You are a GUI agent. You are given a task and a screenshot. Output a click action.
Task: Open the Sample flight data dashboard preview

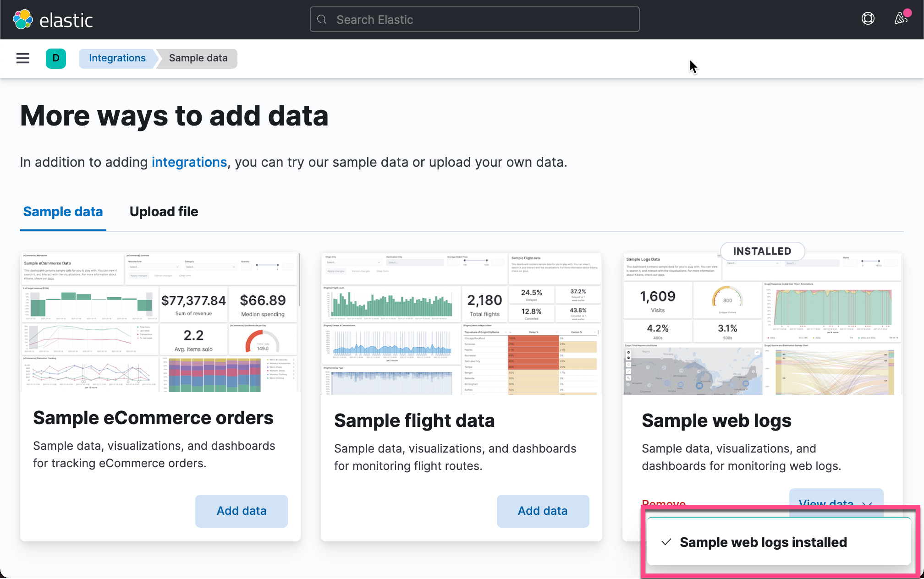(x=461, y=323)
